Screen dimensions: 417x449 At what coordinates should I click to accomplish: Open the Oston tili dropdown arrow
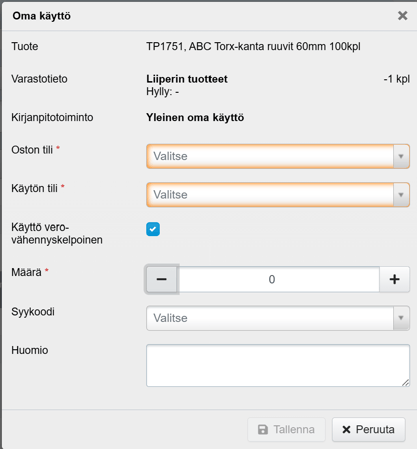click(401, 156)
